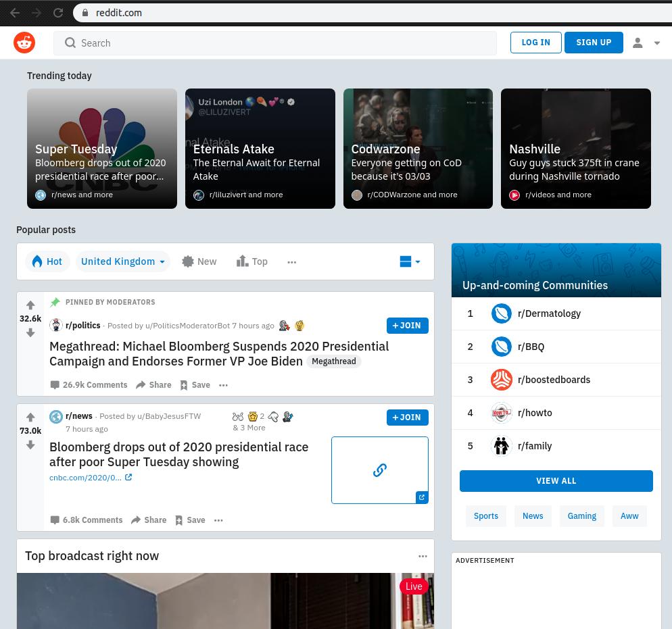Open the u/BabyJesusFTW profile link

169,416
